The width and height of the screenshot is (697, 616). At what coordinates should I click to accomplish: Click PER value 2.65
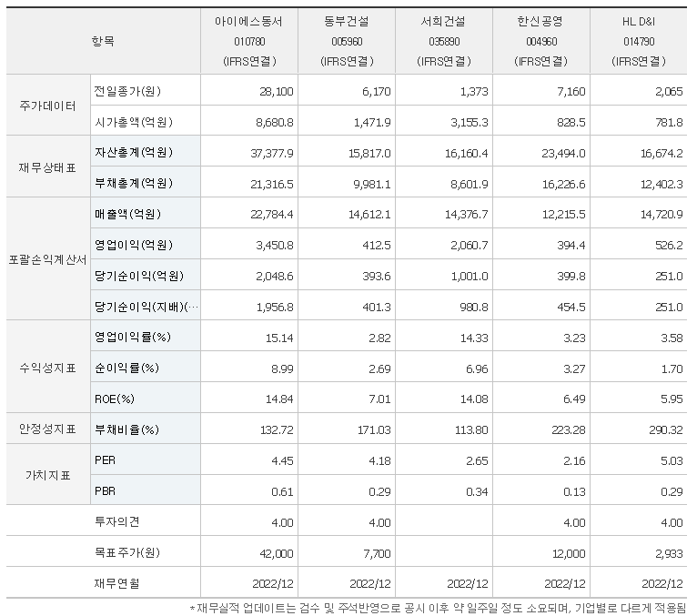click(477, 461)
